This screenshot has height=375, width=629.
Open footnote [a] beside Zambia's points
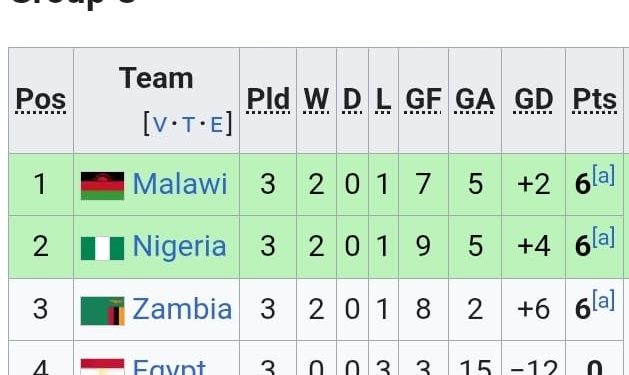[603, 300]
